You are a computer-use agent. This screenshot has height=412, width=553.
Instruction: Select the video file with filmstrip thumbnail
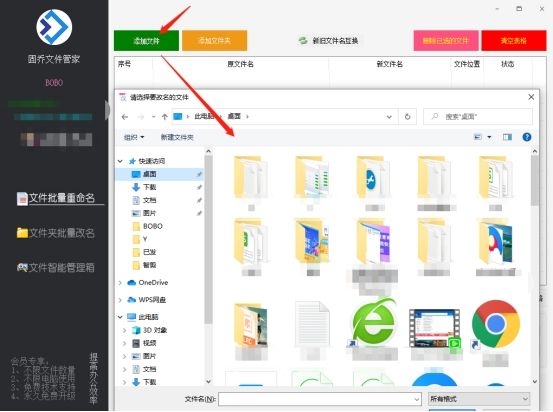coord(434,328)
